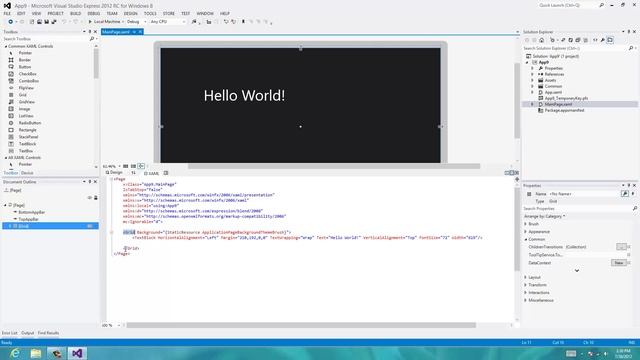Close the MainPage.xaml document tab
The height and width of the screenshot is (360, 640).
[140, 32]
